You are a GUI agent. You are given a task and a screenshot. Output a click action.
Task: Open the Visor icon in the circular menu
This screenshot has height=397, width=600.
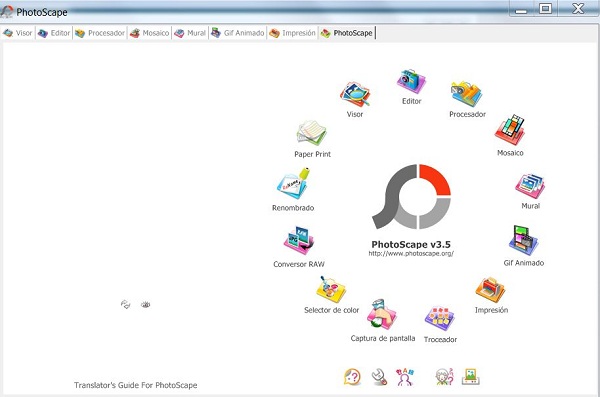[355, 94]
